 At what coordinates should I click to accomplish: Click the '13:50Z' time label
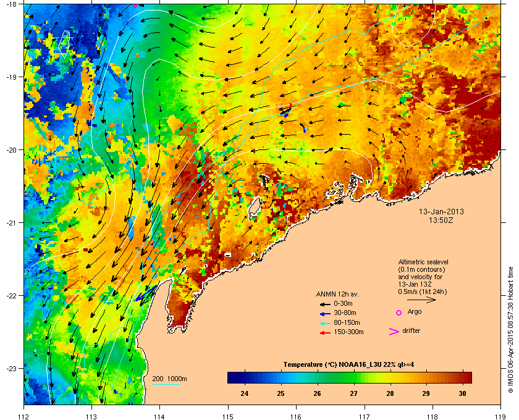[441, 220]
